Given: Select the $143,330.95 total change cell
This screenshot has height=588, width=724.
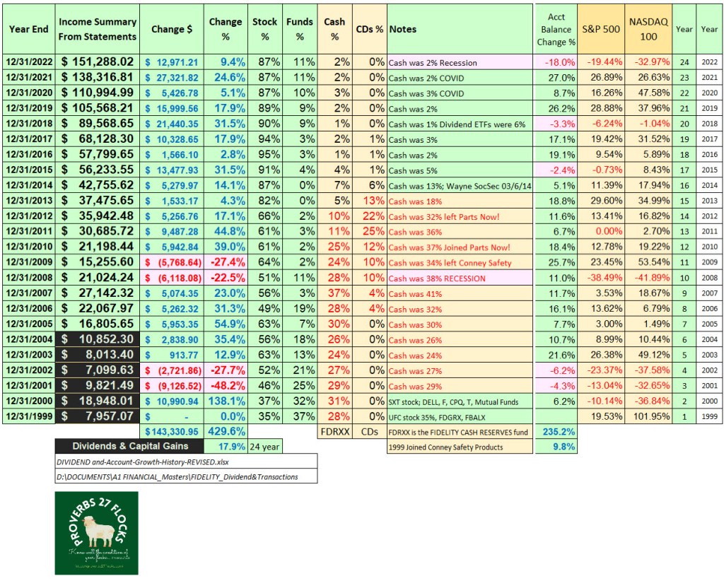Looking at the screenshot, I should [x=172, y=431].
